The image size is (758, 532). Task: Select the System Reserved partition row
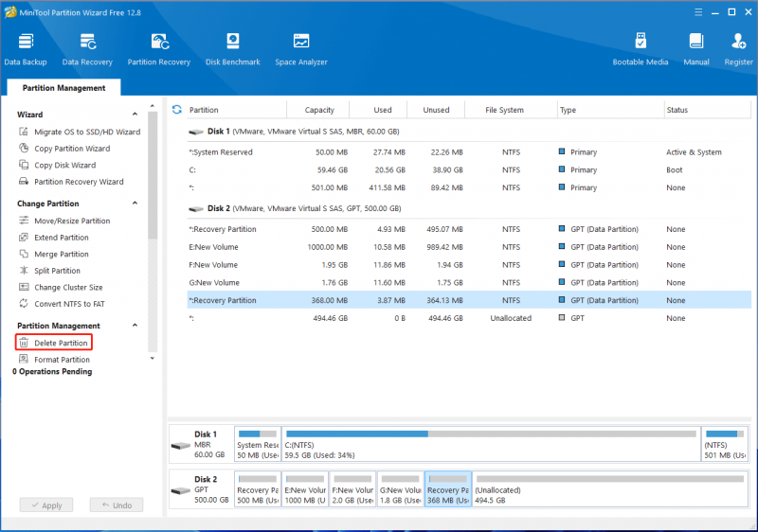(x=469, y=152)
